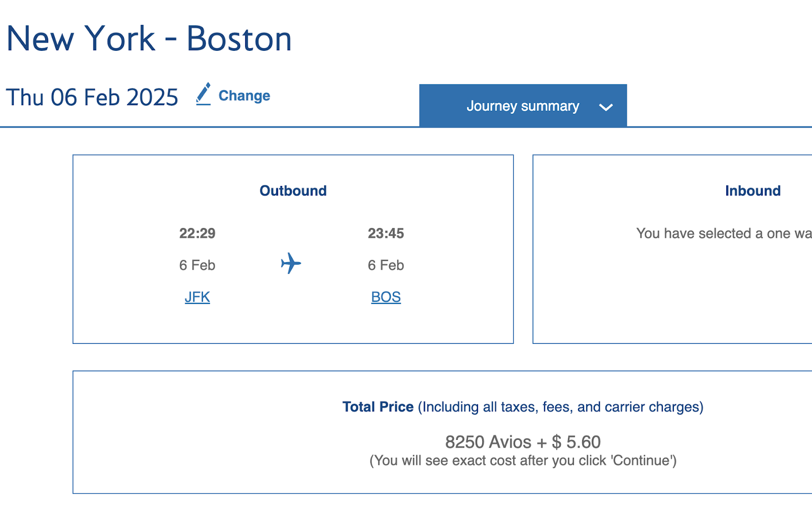Image resolution: width=812 pixels, height=509 pixels.
Task: Click the one way selection message
Action: [x=724, y=233]
